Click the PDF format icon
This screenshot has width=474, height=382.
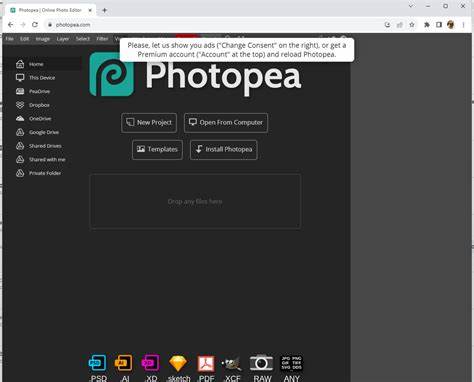(x=206, y=363)
